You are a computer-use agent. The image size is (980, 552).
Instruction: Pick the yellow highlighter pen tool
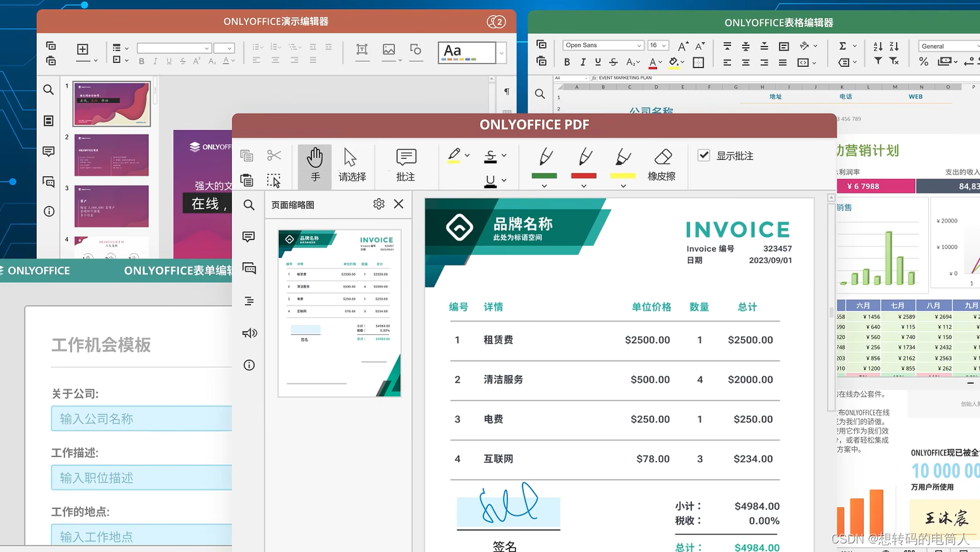click(623, 157)
